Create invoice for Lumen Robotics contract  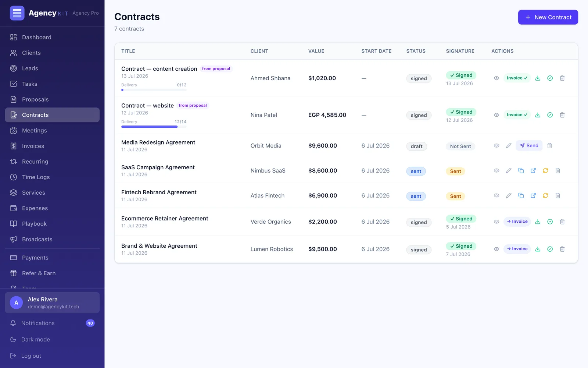[517, 249]
